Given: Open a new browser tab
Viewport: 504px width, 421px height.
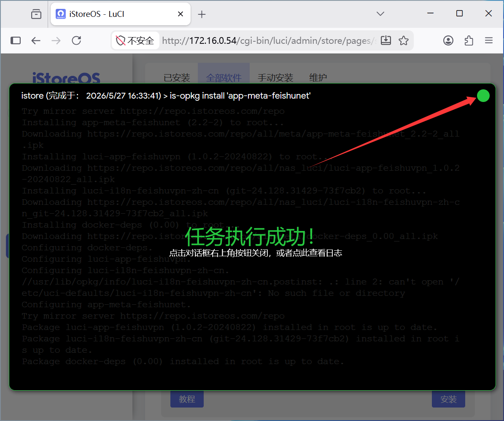Looking at the screenshot, I should 202,14.
